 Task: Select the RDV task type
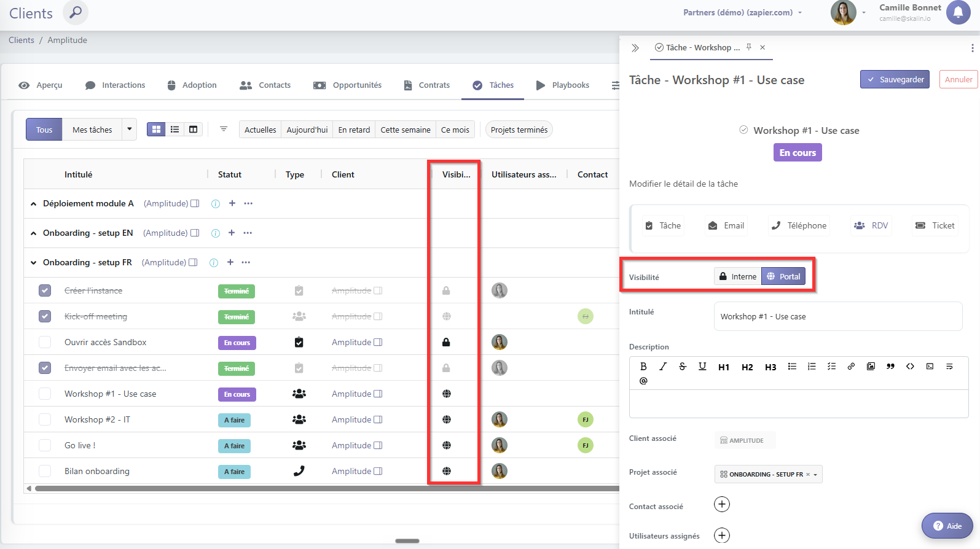871,225
